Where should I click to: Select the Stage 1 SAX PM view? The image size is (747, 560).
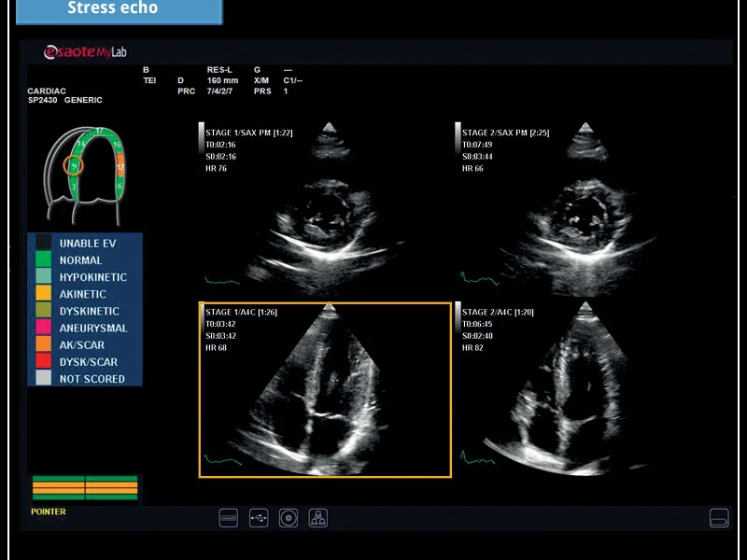coord(324,210)
